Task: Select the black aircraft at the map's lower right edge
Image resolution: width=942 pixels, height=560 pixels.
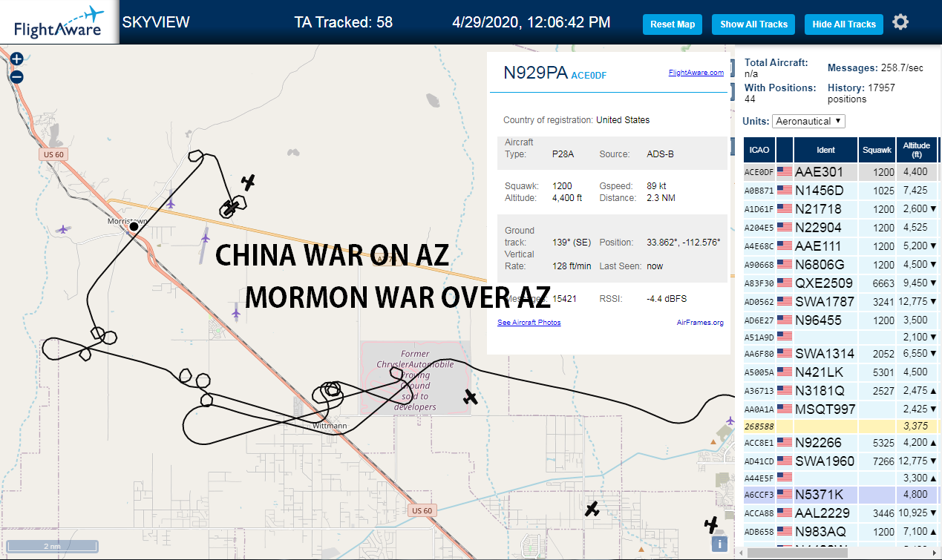Action: pos(712,525)
